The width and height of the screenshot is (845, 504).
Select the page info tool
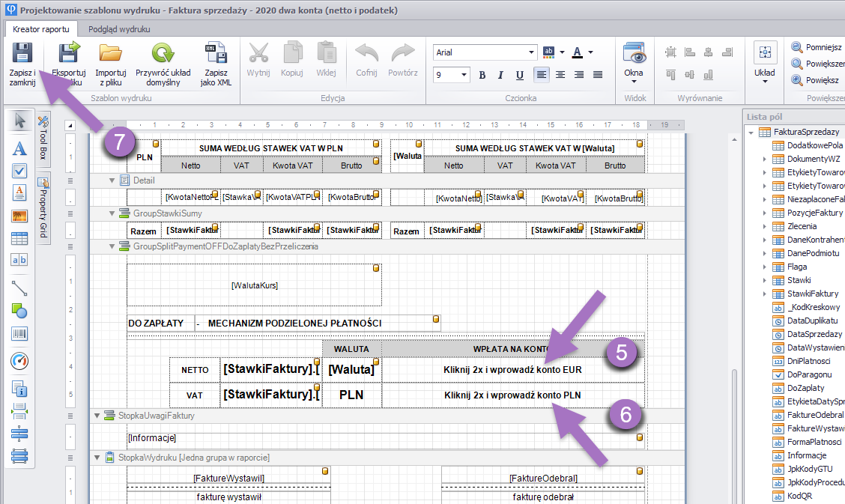tap(19, 389)
